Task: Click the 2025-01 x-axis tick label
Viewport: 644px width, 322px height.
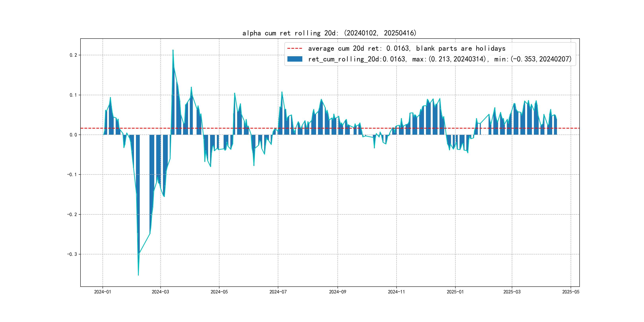Action: click(x=455, y=292)
